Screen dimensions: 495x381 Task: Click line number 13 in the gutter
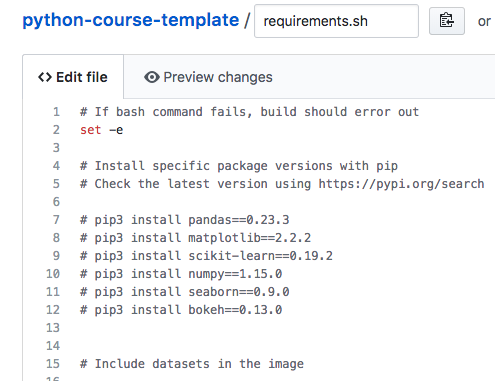53,328
